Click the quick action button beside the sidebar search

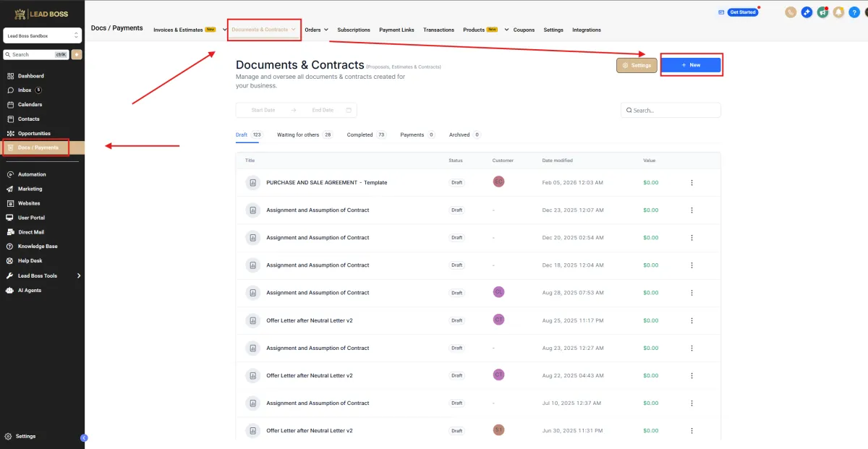pyautogui.click(x=77, y=55)
